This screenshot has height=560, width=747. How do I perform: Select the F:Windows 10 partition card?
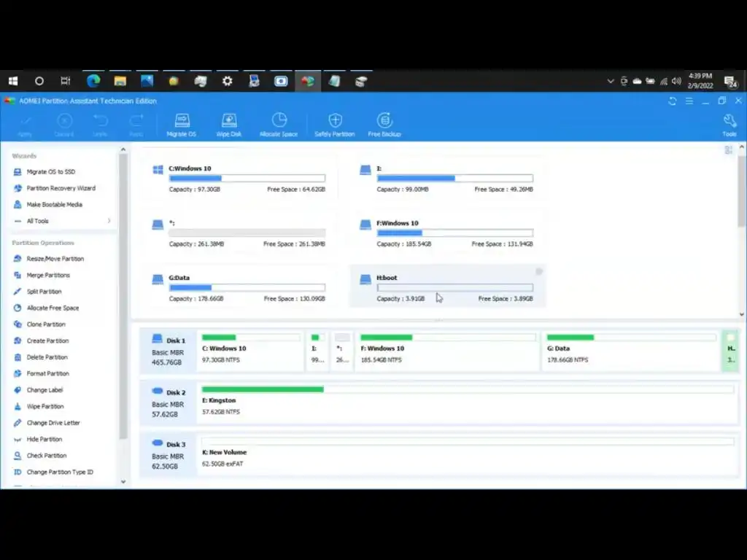446,233
